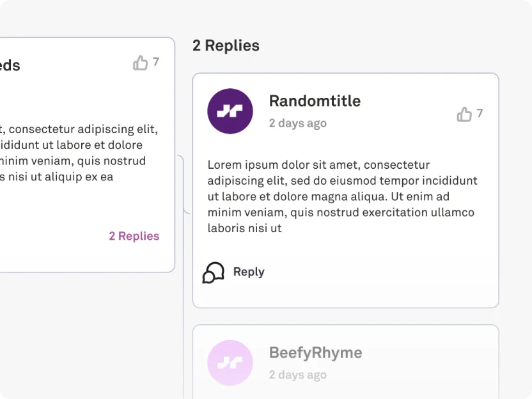This screenshot has width=532, height=399.
Task: Open the Randomtitle username link
Action: pos(315,101)
